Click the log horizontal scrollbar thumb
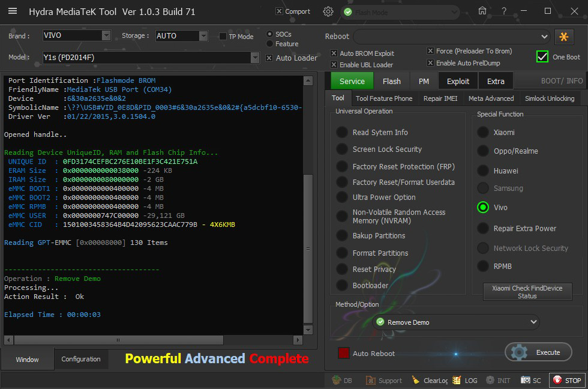Image resolution: width=588 pixels, height=389 pixels. [119, 340]
